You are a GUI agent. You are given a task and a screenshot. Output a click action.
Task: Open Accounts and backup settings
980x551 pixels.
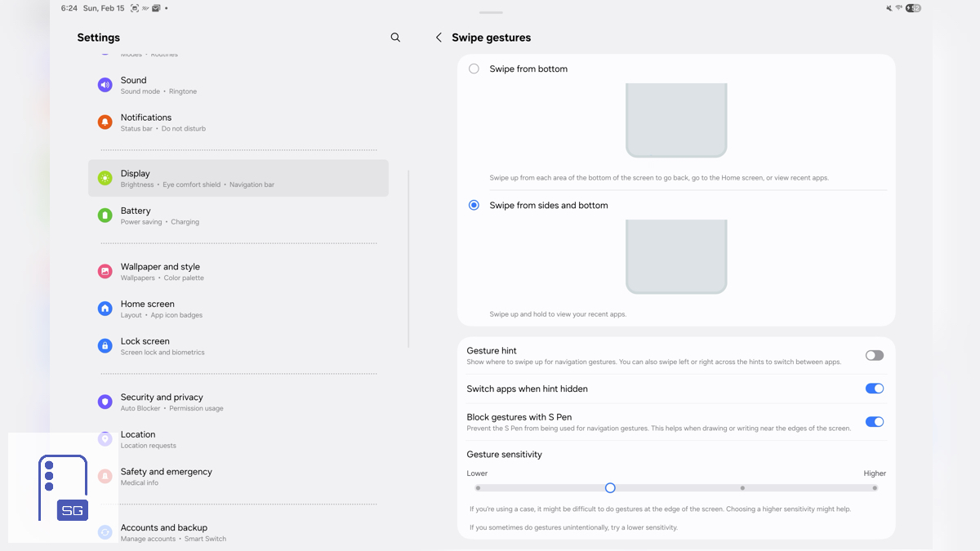click(x=238, y=532)
